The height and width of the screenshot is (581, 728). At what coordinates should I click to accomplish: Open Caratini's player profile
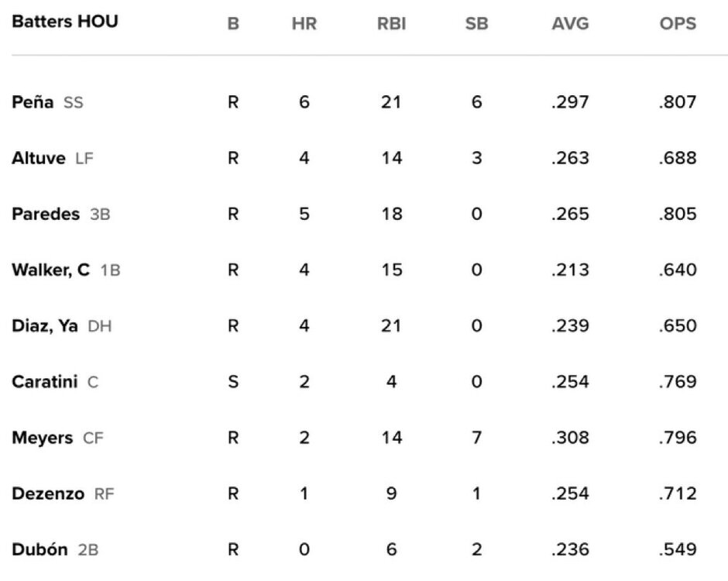coord(45,382)
